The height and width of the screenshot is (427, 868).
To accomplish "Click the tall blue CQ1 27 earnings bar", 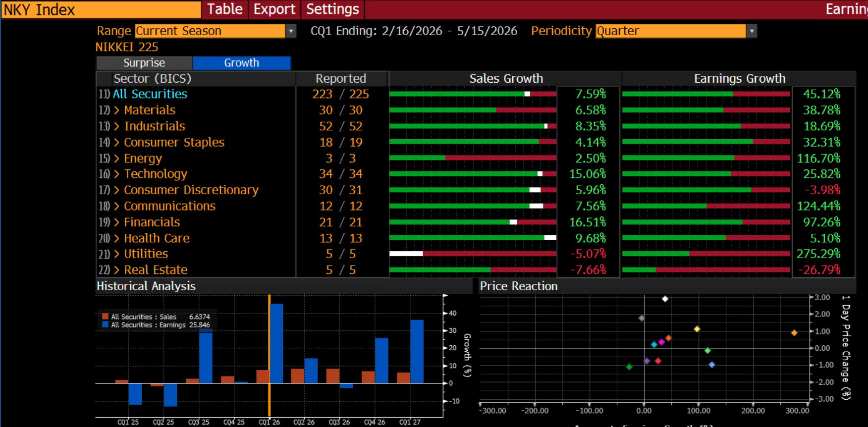I will click(417, 352).
